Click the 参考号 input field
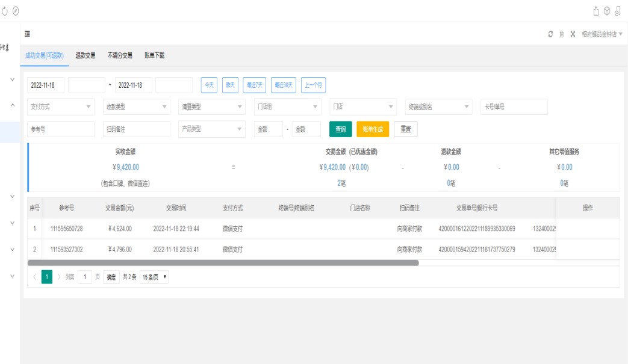Image resolution: width=628 pixels, height=364 pixels. 61,129
